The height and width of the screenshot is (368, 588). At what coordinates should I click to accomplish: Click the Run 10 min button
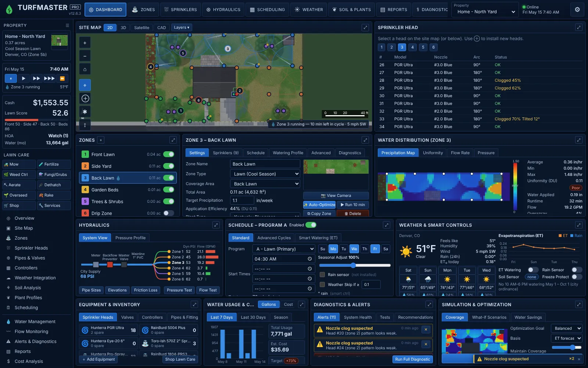[353, 205]
